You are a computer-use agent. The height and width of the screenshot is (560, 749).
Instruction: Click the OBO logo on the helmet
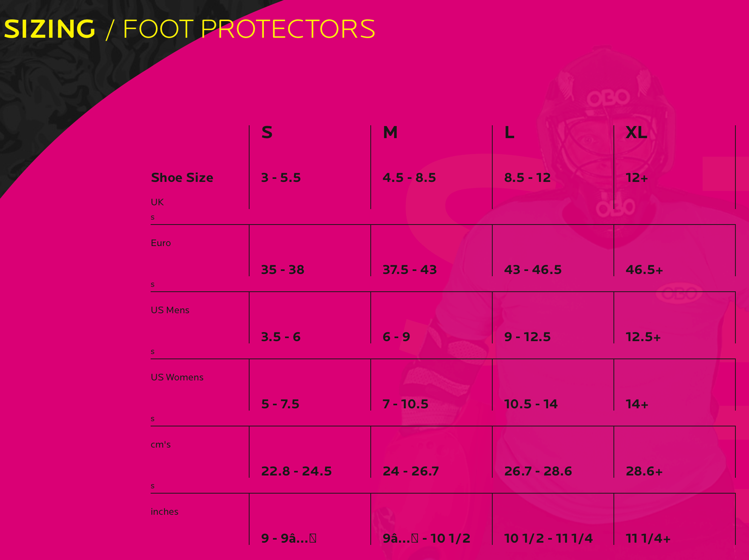tap(608, 98)
